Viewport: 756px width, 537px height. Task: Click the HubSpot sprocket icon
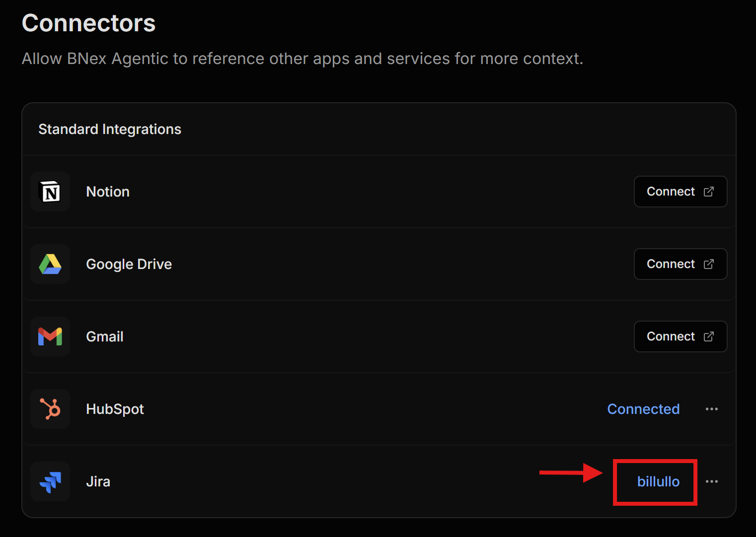pos(50,409)
